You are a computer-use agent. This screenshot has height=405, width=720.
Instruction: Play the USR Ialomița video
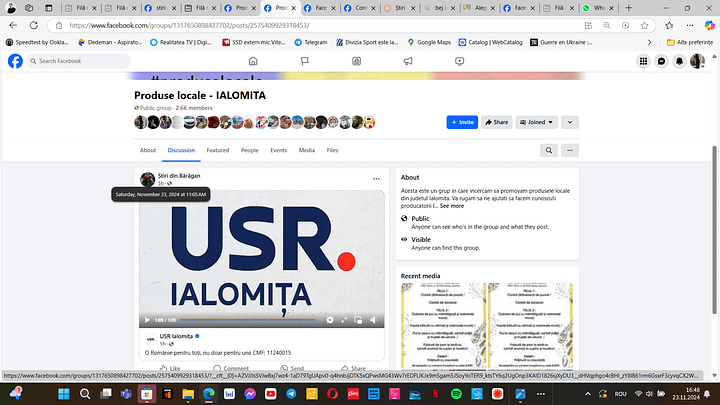(x=149, y=320)
